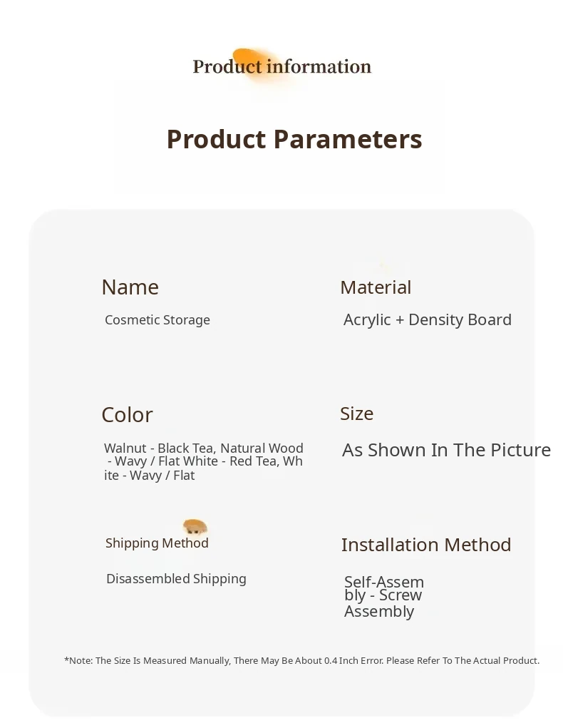This screenshot has width=563, height=728.
Task: Click the "Color" field label
Action: [127, 414]
